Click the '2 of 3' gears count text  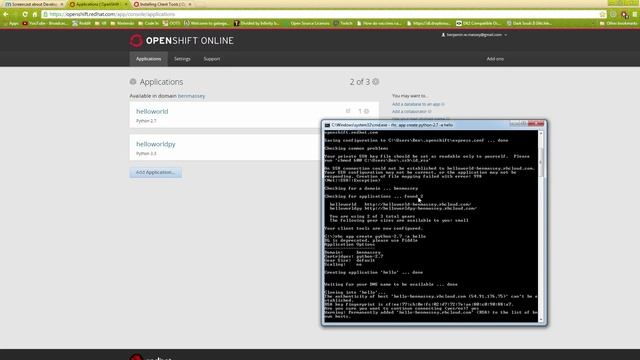pos(360,82)
